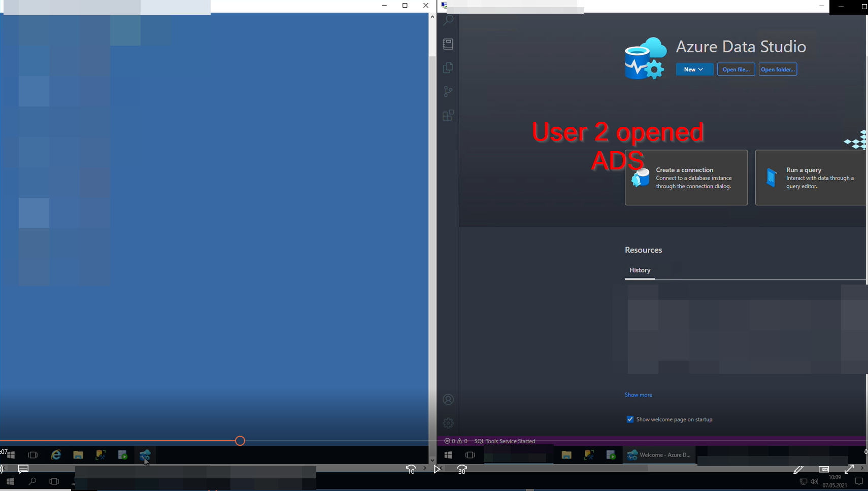Open the host notification center icon

tap(859, 481)
